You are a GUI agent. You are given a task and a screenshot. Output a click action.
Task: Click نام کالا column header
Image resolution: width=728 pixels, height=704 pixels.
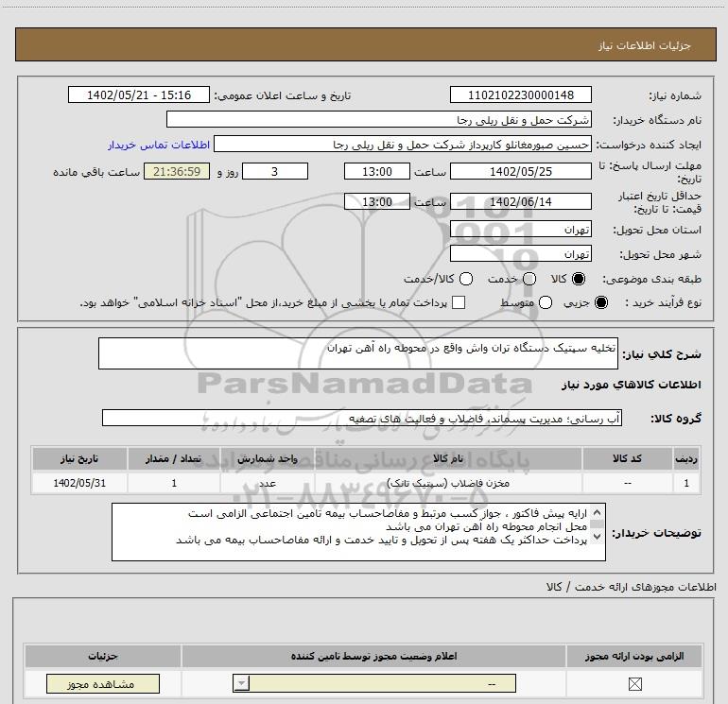click(x=448, y=458)
